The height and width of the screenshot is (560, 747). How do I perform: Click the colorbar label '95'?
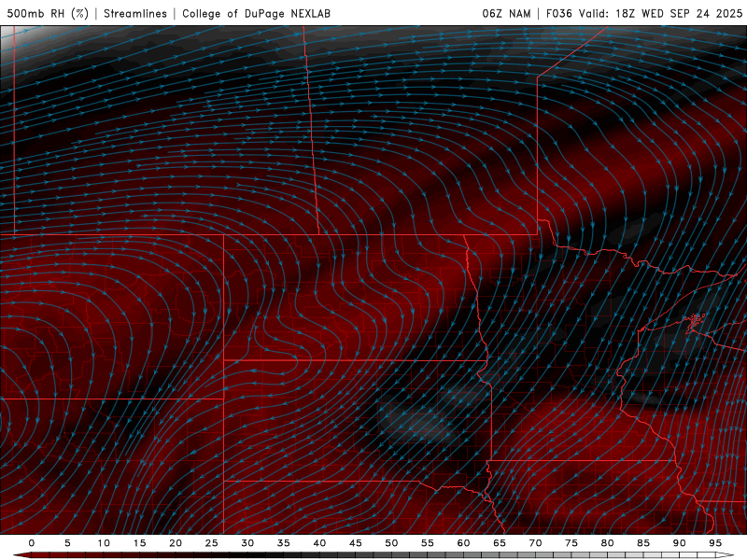pos(715,543)
